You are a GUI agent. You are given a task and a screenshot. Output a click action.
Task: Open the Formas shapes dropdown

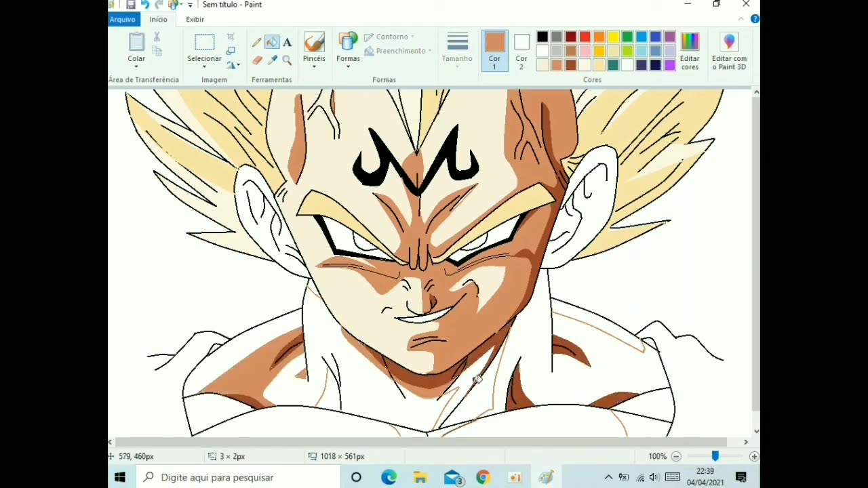coord(348,66)
